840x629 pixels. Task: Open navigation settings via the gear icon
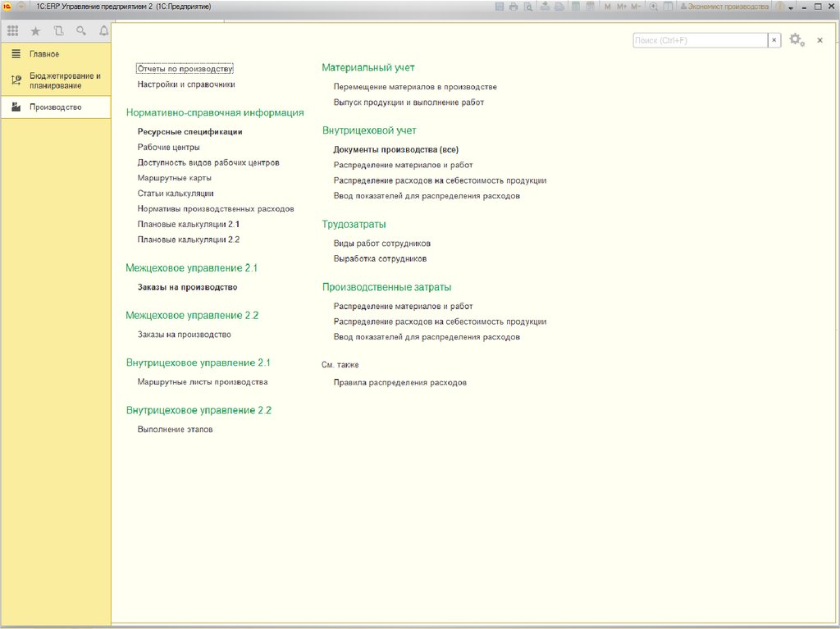point(795,39)
